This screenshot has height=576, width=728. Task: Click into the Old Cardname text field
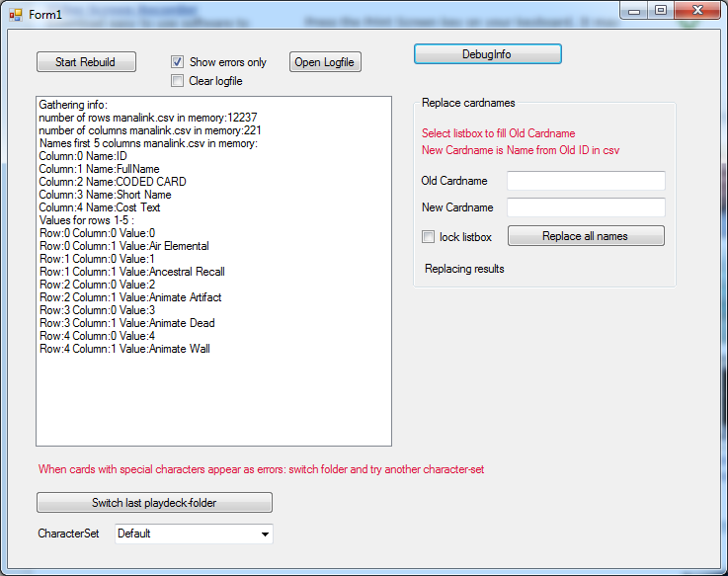click(586, 181)
